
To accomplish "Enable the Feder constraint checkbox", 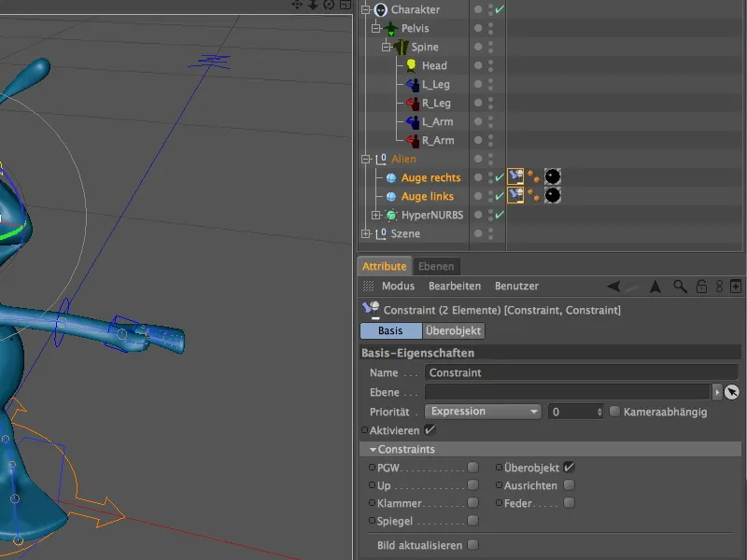I will [x=570, y=503].
